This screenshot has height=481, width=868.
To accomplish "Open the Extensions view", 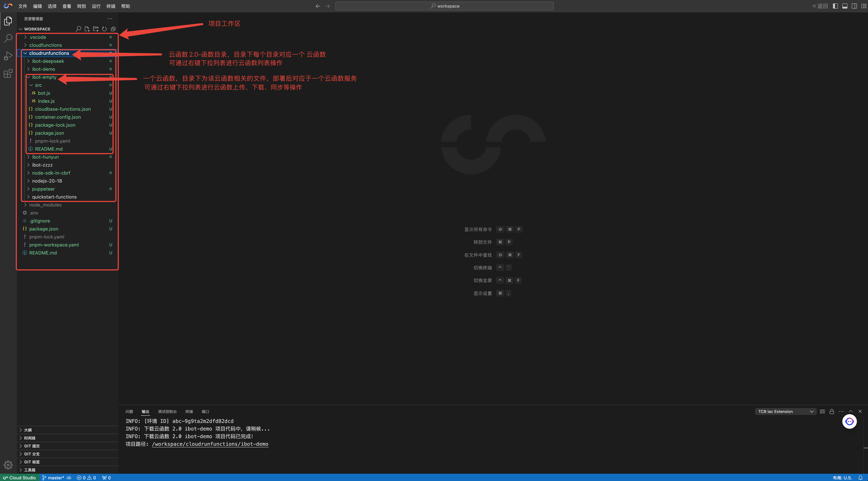I will 8,73.
